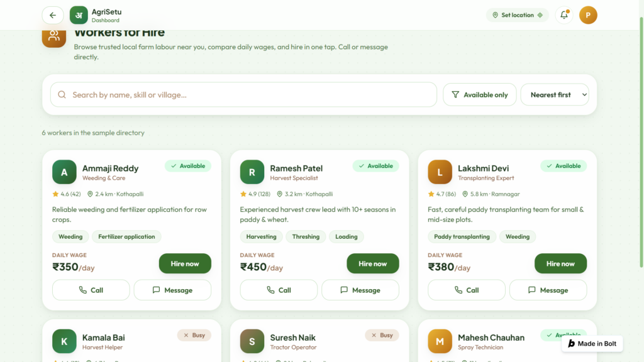Click the Suresh Naik name

tap(292, 337)
